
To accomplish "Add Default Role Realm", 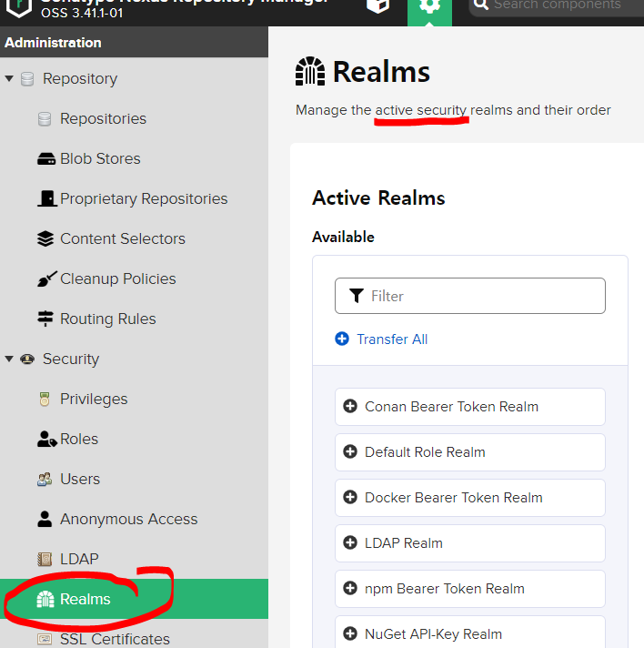I will [470, 452].
